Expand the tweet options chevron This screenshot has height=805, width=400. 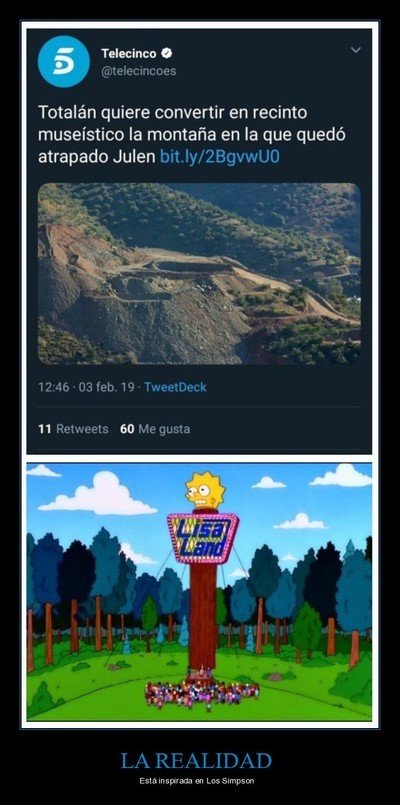(355, 50)
